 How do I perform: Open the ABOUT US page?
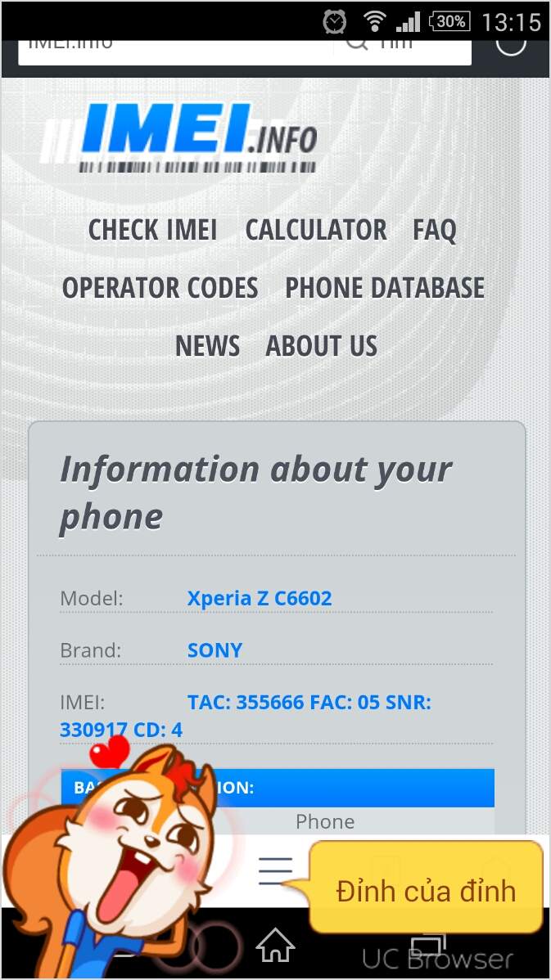(322, 345)
